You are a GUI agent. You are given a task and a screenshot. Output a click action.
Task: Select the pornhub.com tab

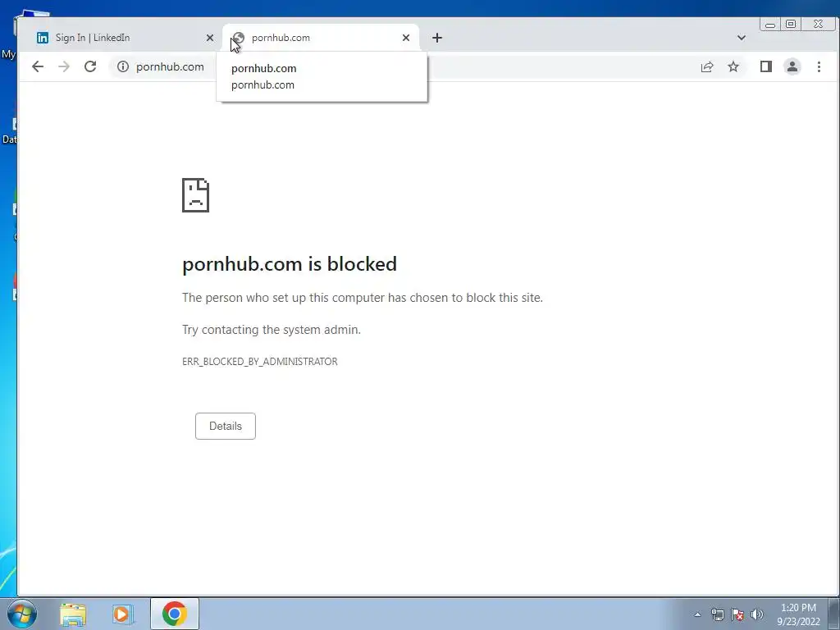click(321, 38)
